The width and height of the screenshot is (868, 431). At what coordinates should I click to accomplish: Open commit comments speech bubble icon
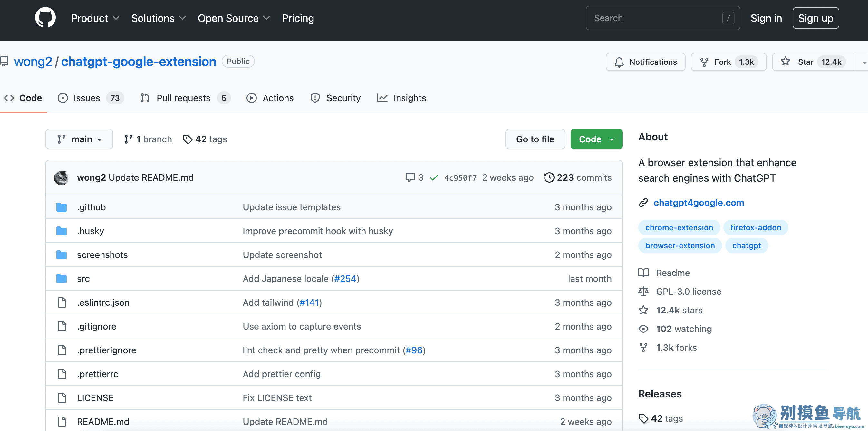pos(410,177)
